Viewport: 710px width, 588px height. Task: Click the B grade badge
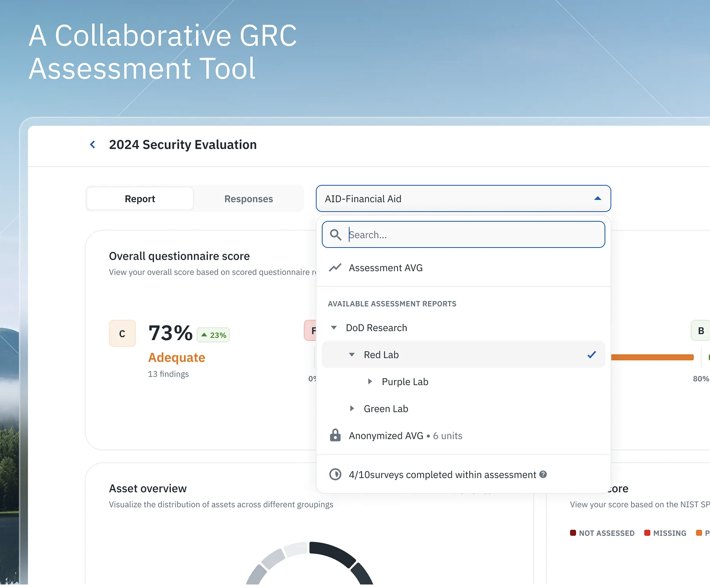[x=701, y=331]
